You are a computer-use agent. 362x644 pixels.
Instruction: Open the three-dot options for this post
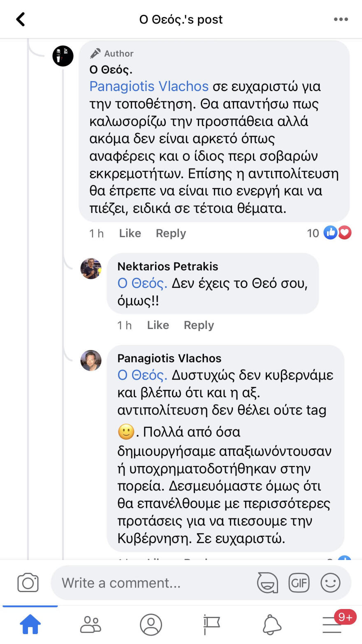(341, 19)
